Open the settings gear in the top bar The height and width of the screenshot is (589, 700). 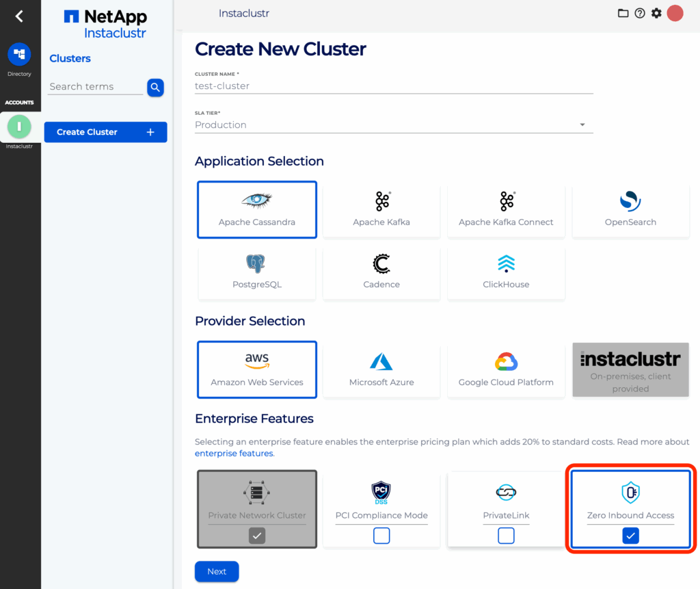pos(656,13)
